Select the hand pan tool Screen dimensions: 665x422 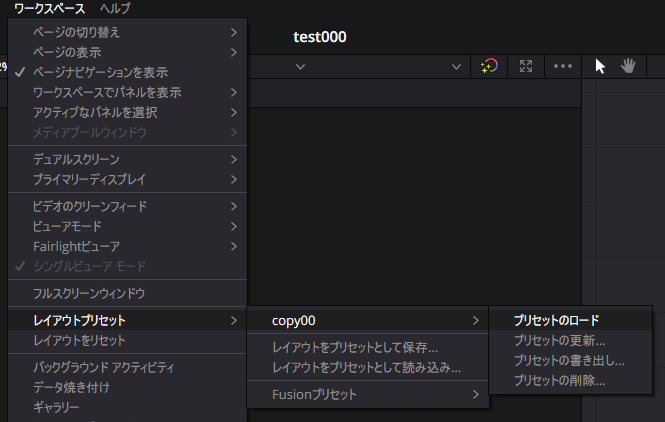[x=628, y=66]
